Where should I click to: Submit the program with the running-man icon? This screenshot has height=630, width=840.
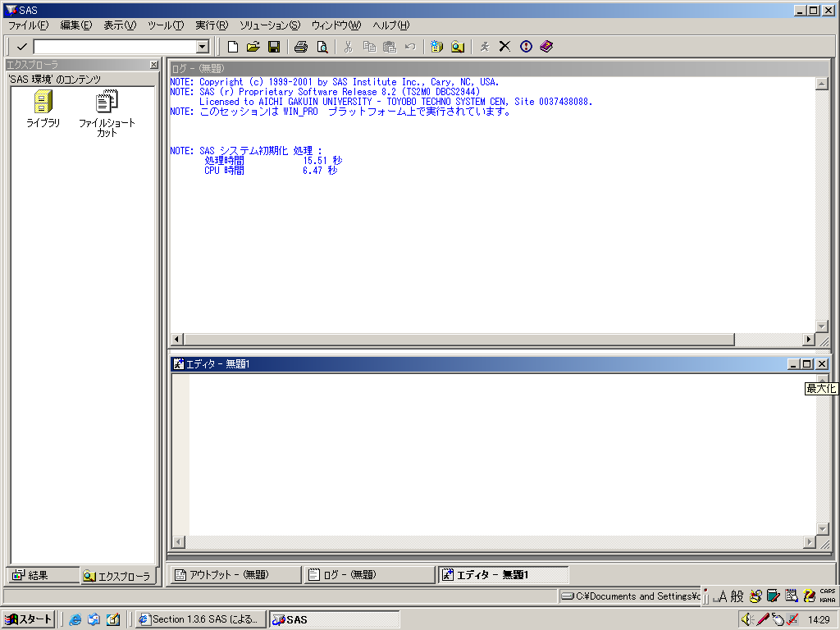click(484, 47)
